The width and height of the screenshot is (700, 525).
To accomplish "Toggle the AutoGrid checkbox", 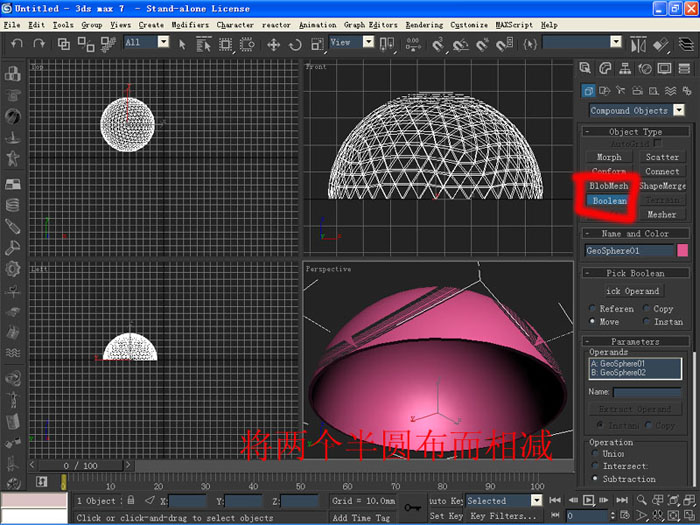I will pos(657,143).
